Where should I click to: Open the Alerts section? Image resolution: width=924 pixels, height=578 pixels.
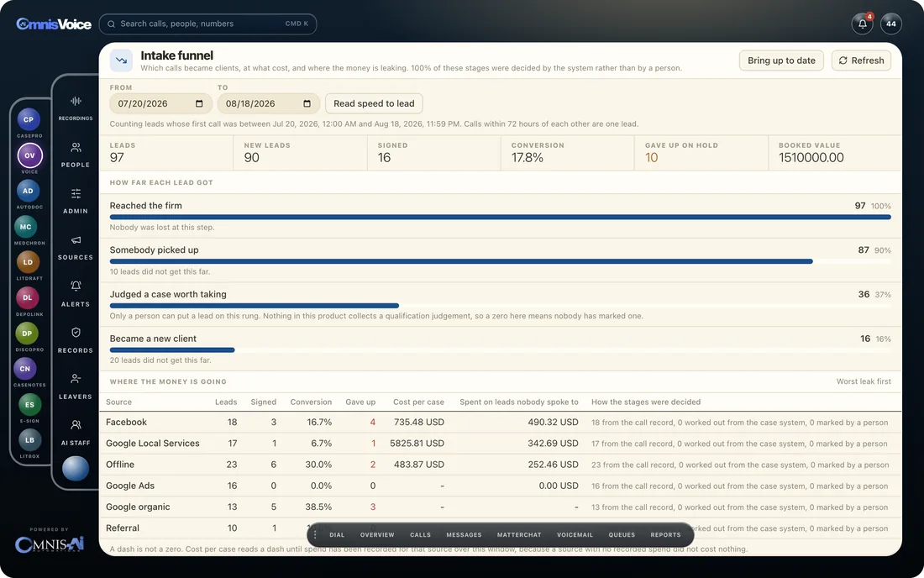click(x=76, y=293)
